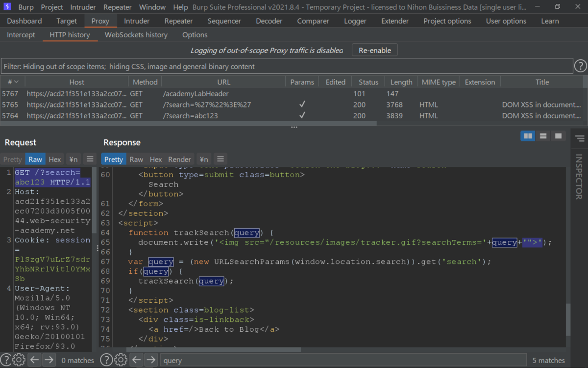The width and height of the screenshot is (588, 368).
Task: Open request search settings gear
Action: coord(19,360)
